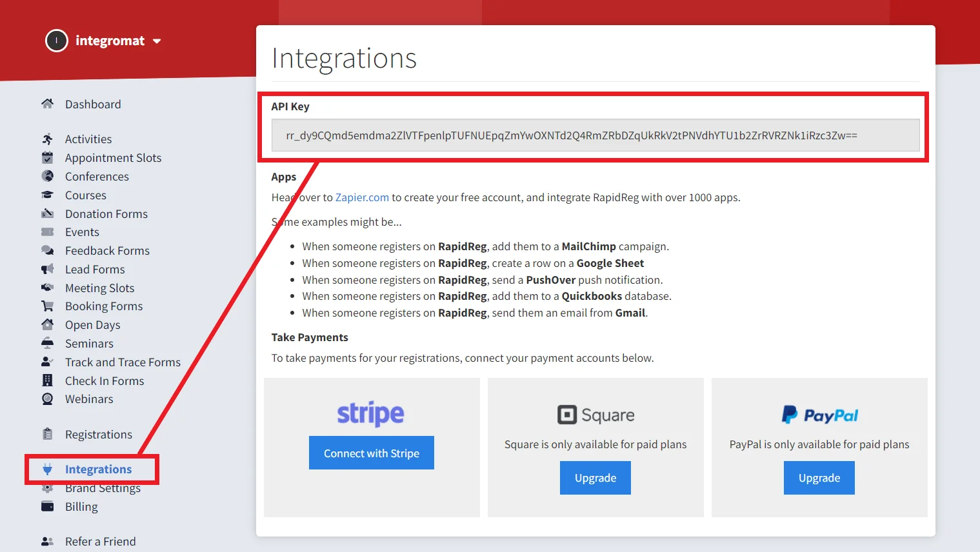The width and height of the screenshot is (980, 552).
Task: Click the Square logo
Action: point(595,415)
